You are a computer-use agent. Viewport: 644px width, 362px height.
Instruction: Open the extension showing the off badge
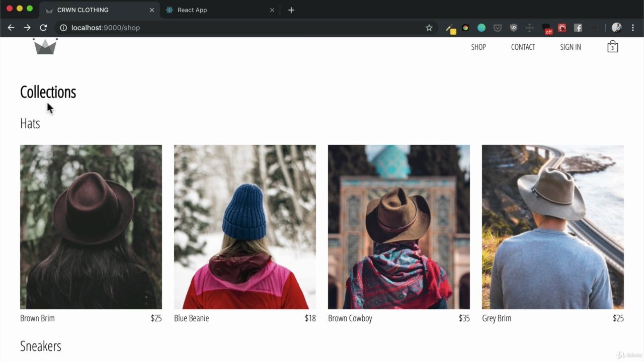546,28
